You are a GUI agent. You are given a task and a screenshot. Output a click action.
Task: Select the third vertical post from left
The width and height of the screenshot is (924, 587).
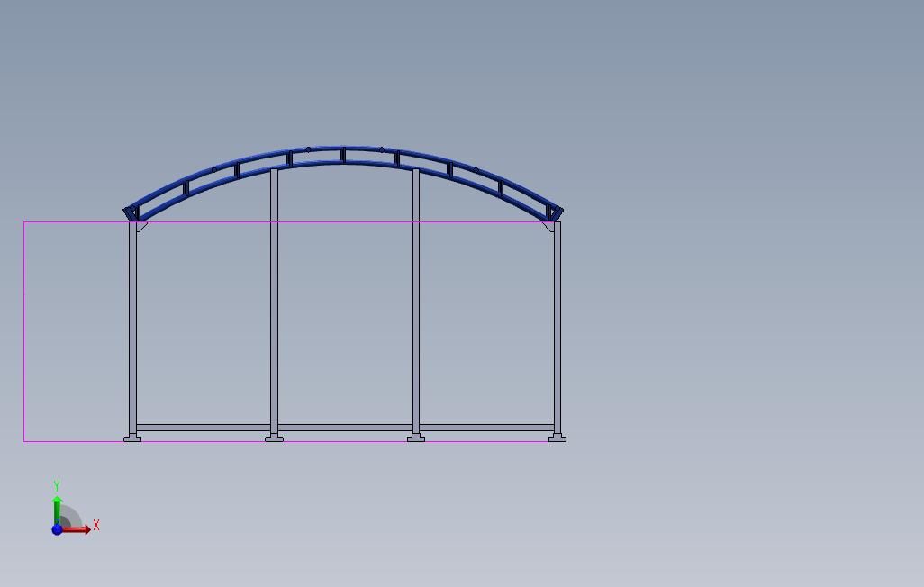(415, 302)
